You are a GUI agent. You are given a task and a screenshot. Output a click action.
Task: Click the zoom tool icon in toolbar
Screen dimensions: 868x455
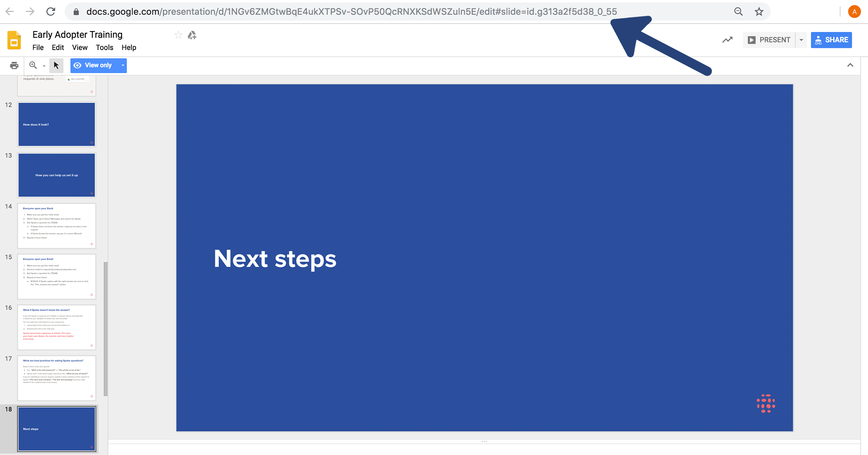click(x=33, y=65)
